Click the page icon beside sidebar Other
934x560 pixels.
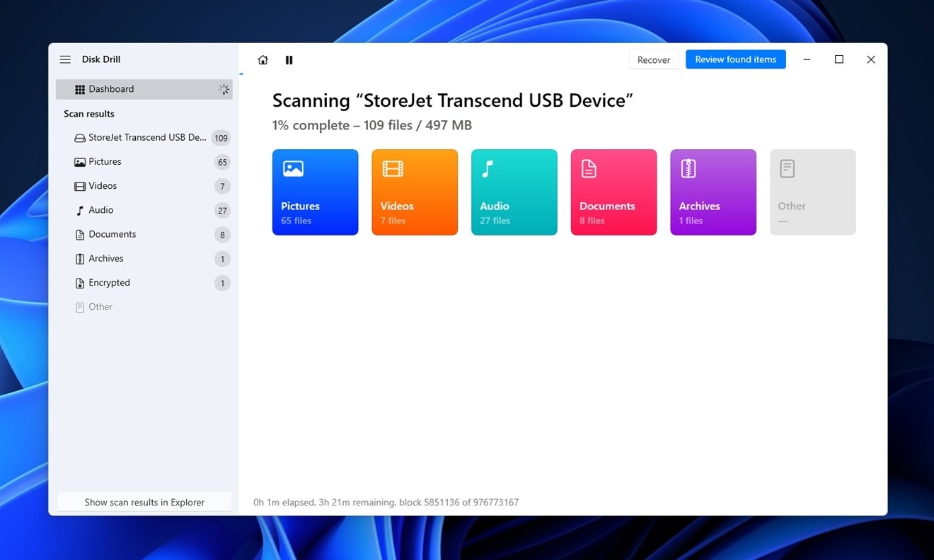80,307
